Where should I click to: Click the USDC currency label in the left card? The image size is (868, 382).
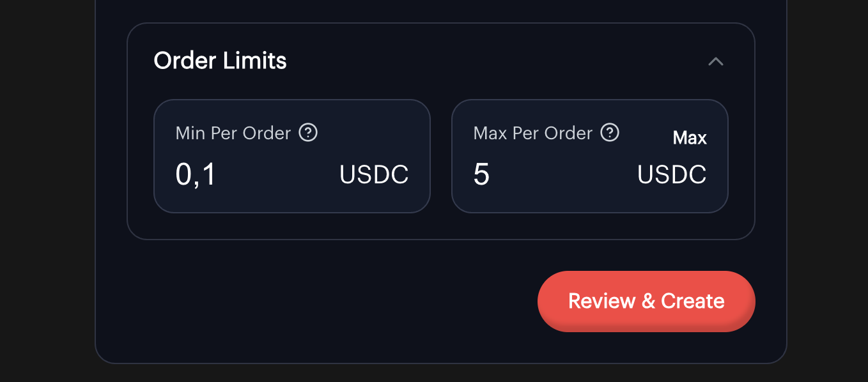coord(374,174)
